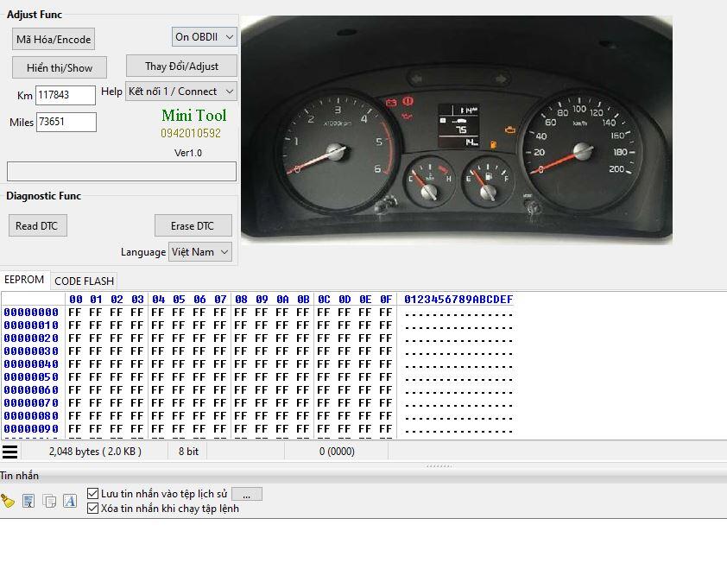Click the 'Mã Hóa/Encode' button
The height and width of the screenshot is (588, 727).
coord(54,40)
